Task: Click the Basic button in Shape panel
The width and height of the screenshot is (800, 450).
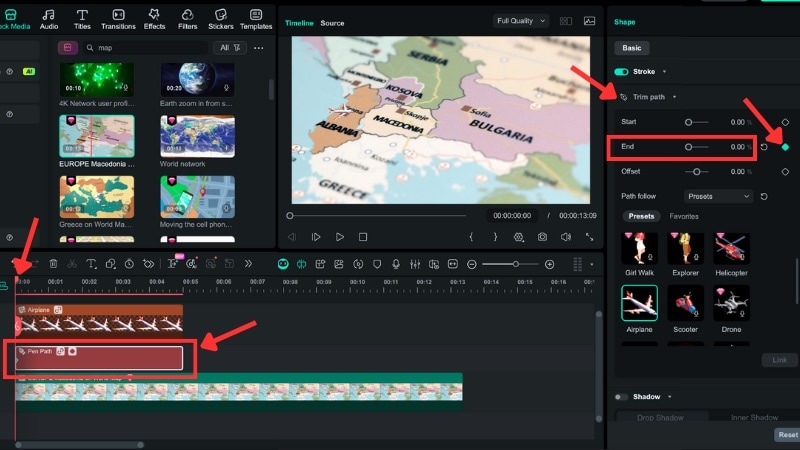Action: coord(631,48)
